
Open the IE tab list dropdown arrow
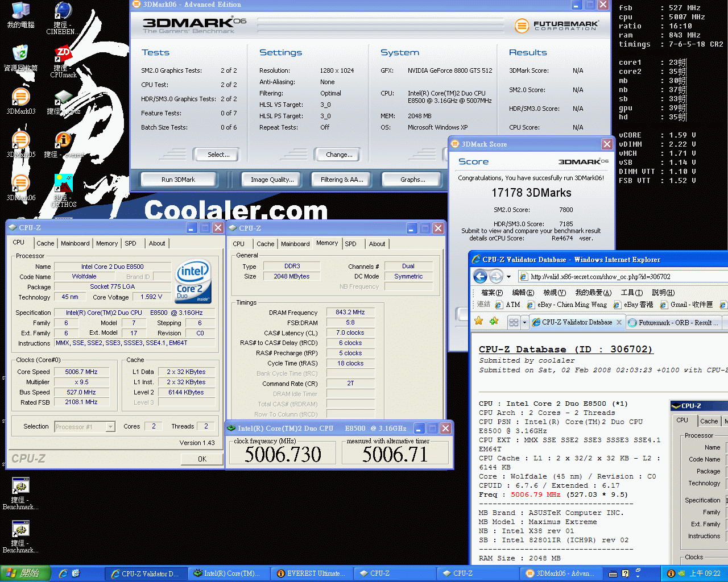tap(524, 322)
